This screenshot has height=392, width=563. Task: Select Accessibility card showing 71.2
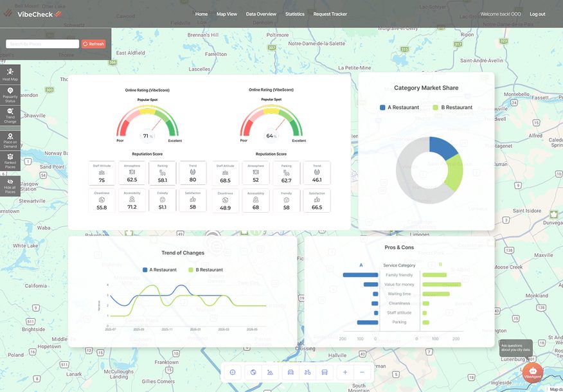point(132,200)
